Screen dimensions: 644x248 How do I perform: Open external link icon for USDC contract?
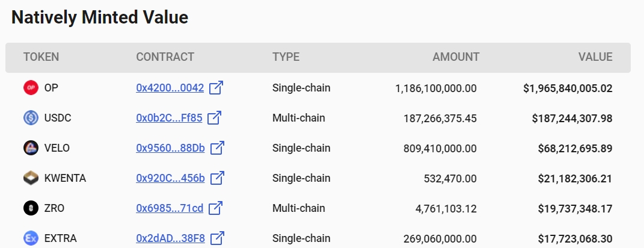pyautogui.click(x=215, y=118)
